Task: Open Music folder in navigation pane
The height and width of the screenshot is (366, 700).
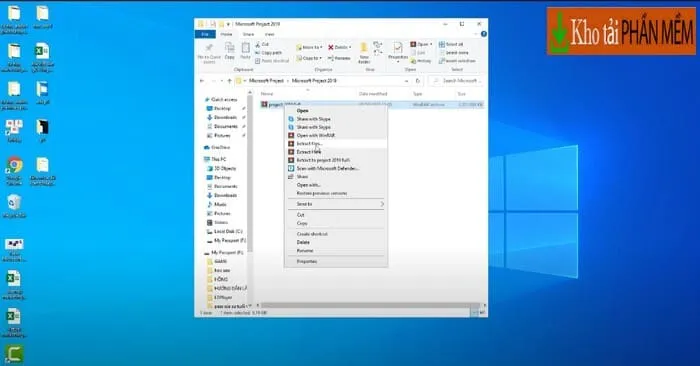Action: [x=217, y=204]
